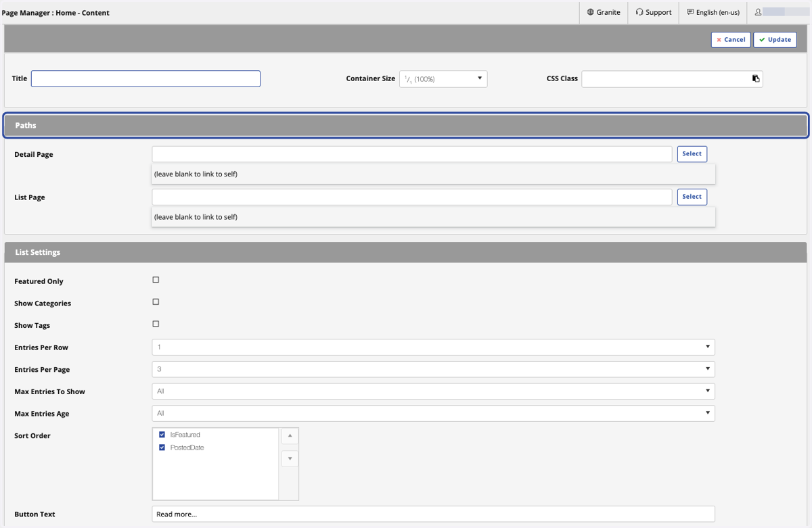Open the Support menu

[654, 12]
